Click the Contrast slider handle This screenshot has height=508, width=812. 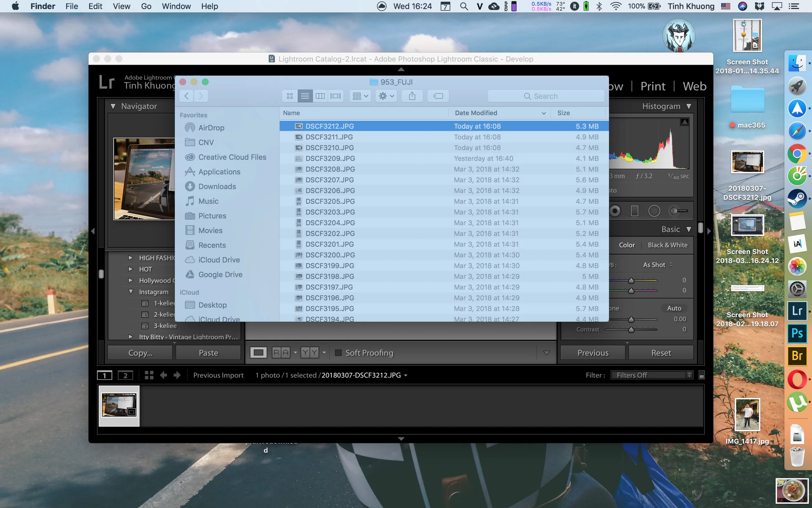631,330
